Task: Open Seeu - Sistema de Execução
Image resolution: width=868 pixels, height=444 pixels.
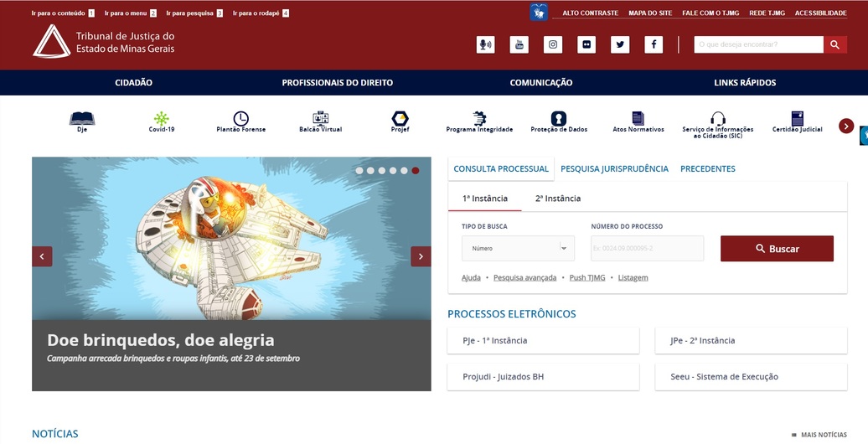Action: tap(751, 377)
